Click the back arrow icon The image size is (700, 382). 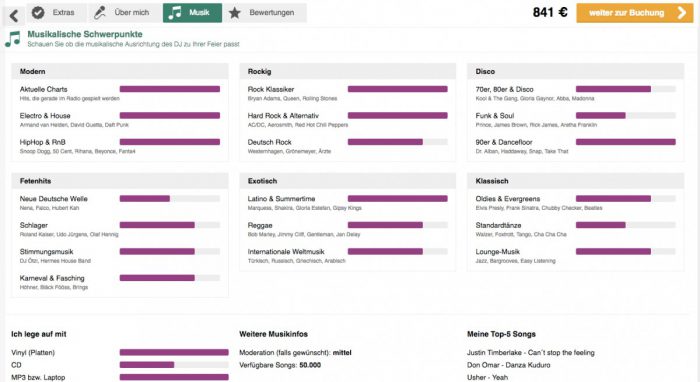(14, 16)
